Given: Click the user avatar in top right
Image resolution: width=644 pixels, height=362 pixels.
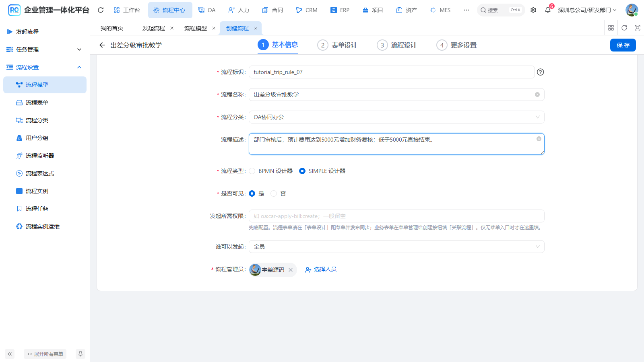Looking at the screenshot, I should pyautogui.click(x=632, y=10).
